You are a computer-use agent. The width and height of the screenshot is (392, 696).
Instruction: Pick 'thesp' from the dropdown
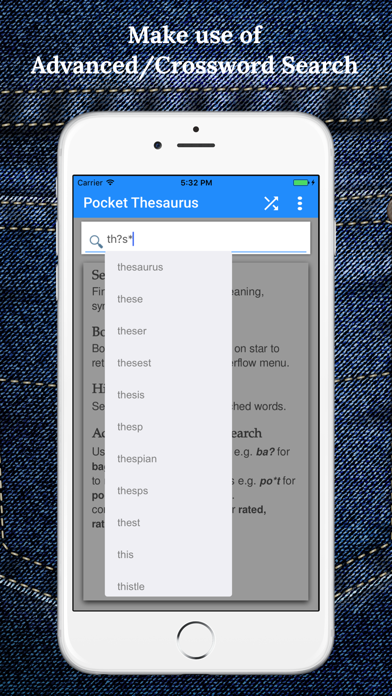168,427
